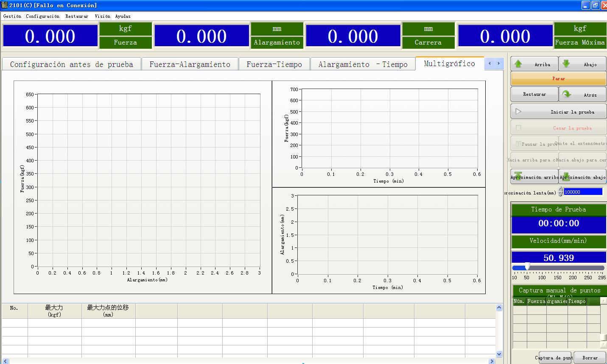Click the Aproximación arriba button
The image size is (607, 364).
pyautogui.click(x=534, y=177)
